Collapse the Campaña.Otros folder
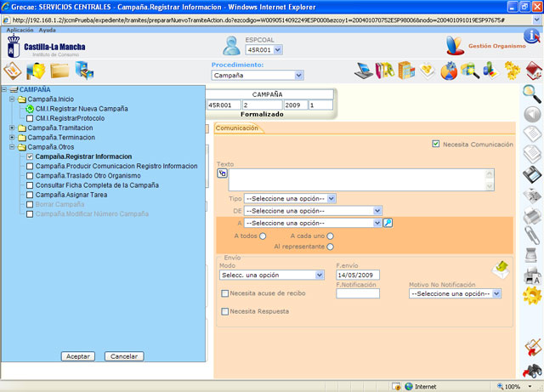Image resolution: width=544 pixels, height=392 pixels. (x=12, y=147)
